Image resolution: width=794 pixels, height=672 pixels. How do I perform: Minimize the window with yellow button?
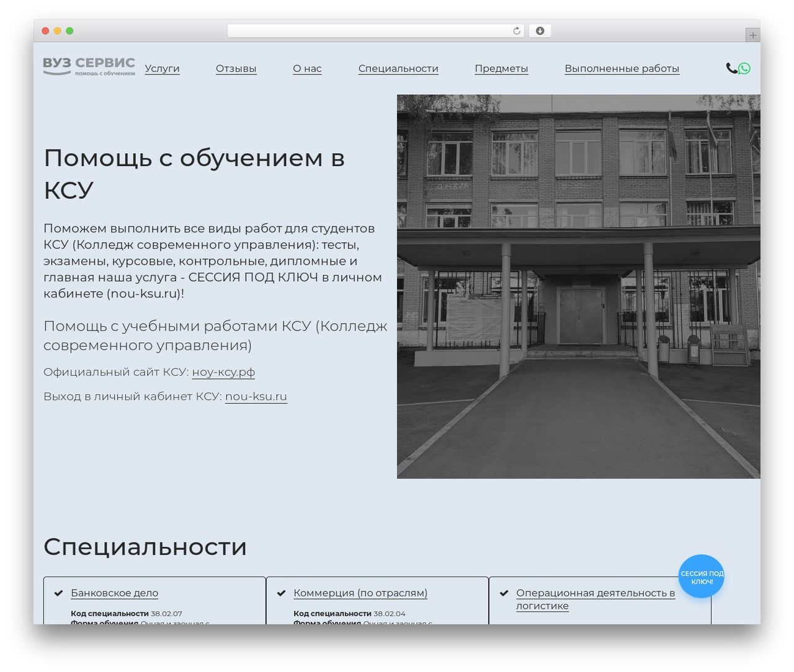tap(58, 31)
